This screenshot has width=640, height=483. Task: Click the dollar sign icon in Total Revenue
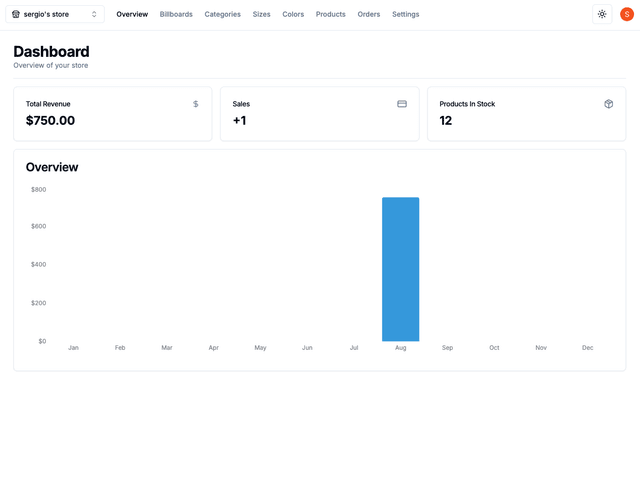point(196,104)
